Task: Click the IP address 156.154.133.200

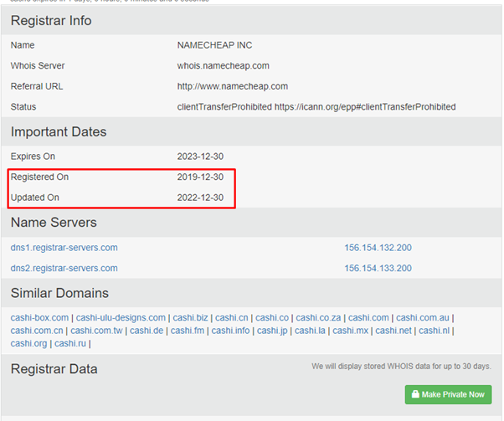Action: (x=378, y=269)
